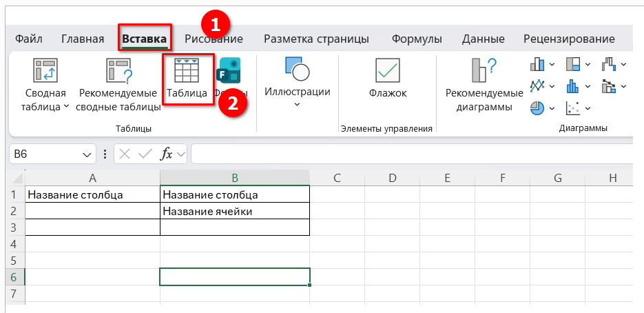
Task: Insert a Флажок checkbox control
Action: [x=388, y=78]
